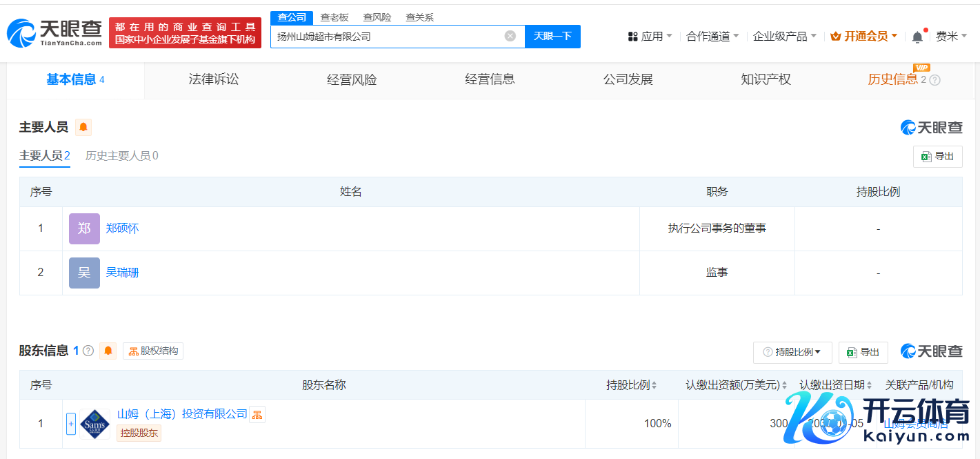Sort by 持股比例 column header

(x=631, y=385)
